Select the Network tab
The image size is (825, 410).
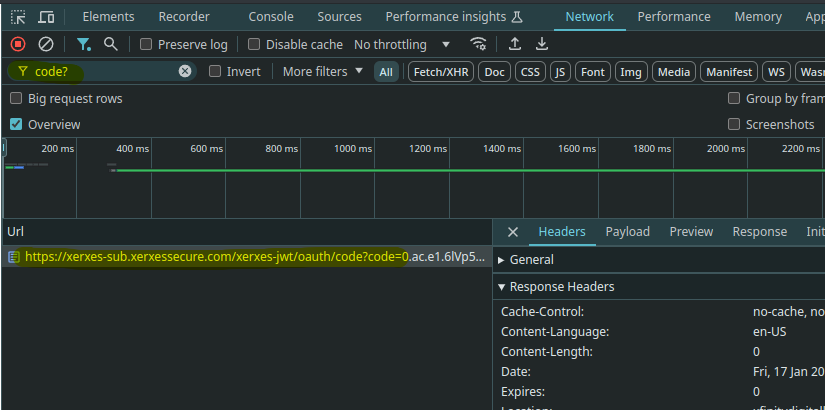589,17
